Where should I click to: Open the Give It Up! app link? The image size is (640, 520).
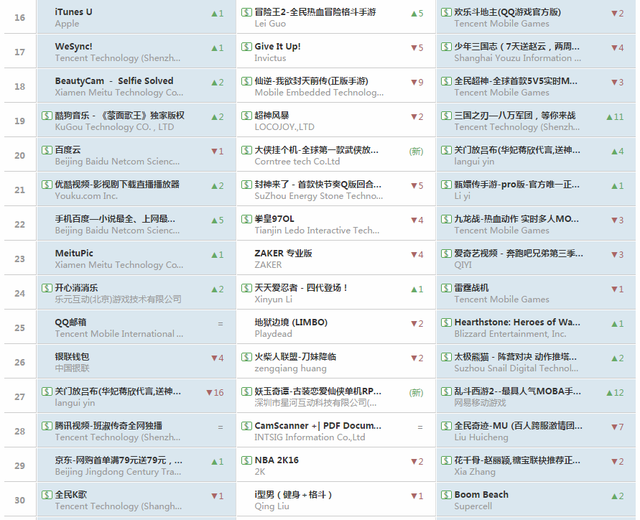click(x=278, y=47)
